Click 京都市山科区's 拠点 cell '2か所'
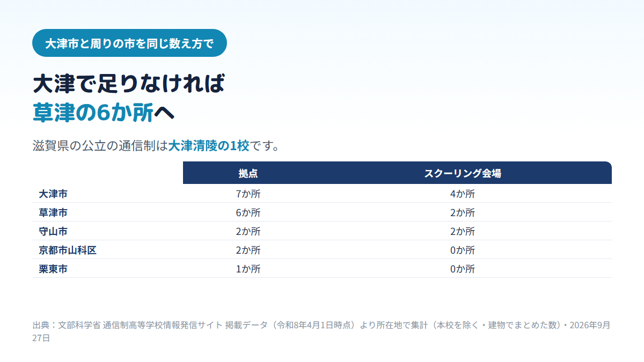Viewport: 644px width, 362px height. [x=248, y=250]
